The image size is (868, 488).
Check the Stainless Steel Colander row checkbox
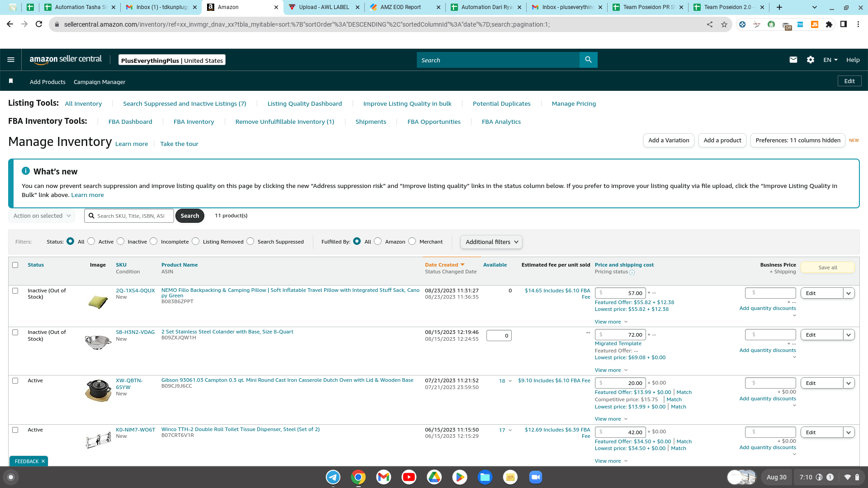(x=15, y=333)
